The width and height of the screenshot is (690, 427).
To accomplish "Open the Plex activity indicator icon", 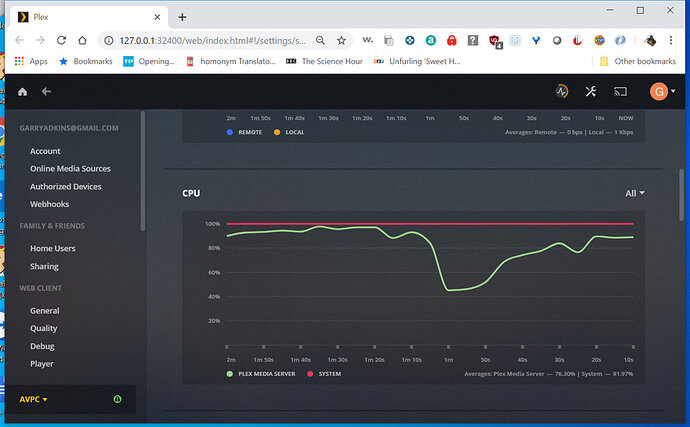I will click(x=562, y=92).
